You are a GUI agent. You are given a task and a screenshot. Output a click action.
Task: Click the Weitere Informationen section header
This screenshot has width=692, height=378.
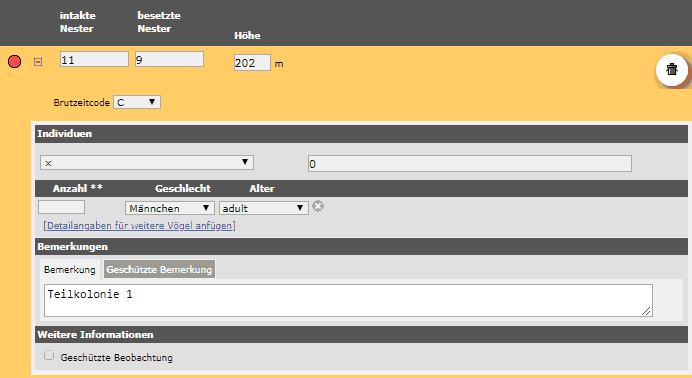coord(361,334)
